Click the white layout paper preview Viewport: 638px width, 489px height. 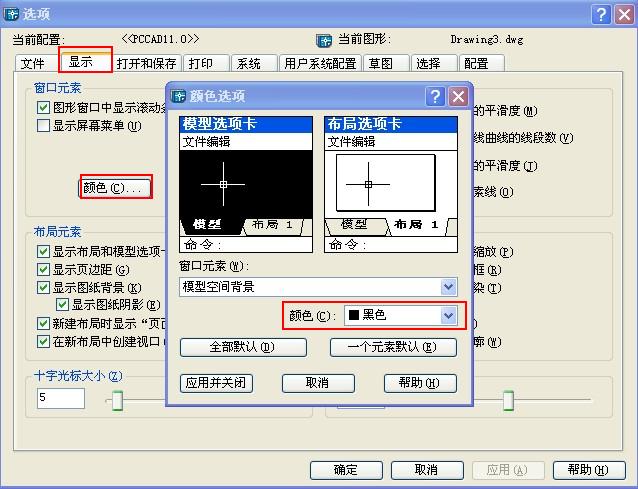(386, 182)
